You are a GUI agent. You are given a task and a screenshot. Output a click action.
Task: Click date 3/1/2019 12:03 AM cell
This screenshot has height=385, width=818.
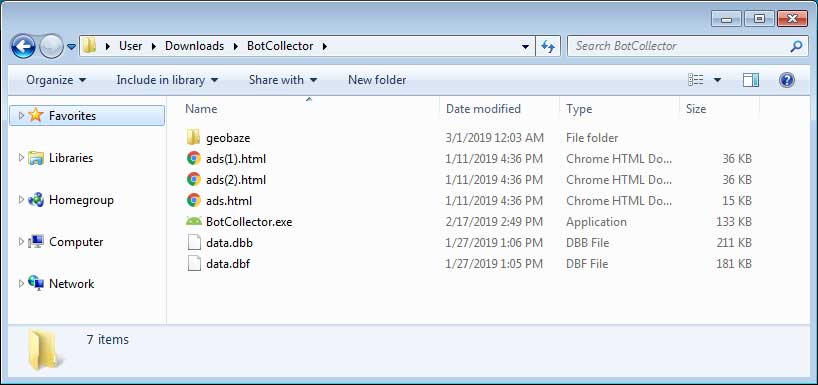495,138
